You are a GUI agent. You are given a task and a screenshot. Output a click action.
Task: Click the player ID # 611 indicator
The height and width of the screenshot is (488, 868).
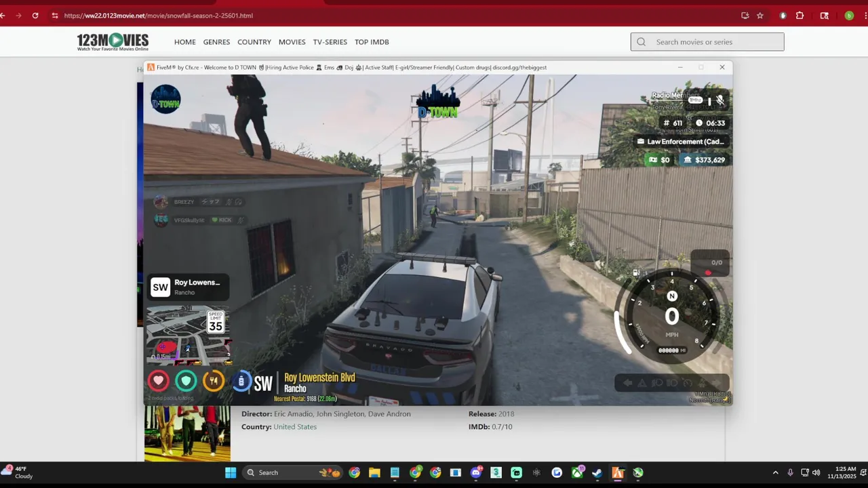673,123
